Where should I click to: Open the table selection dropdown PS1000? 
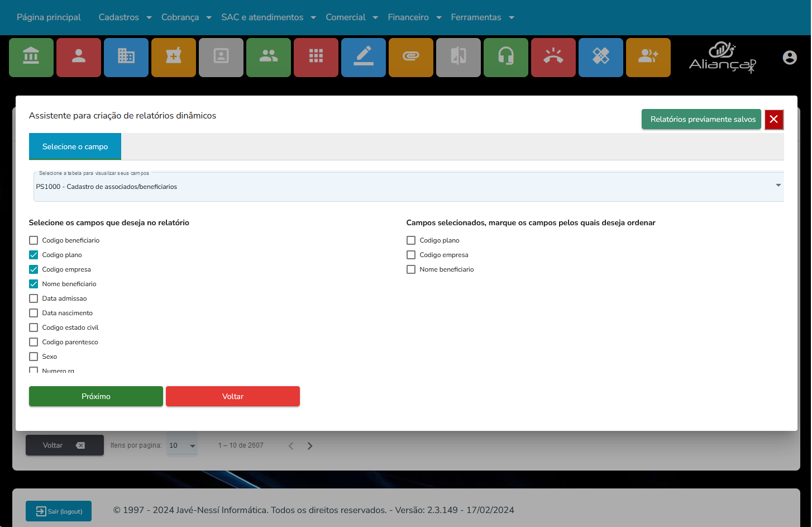tap(408, 187)
